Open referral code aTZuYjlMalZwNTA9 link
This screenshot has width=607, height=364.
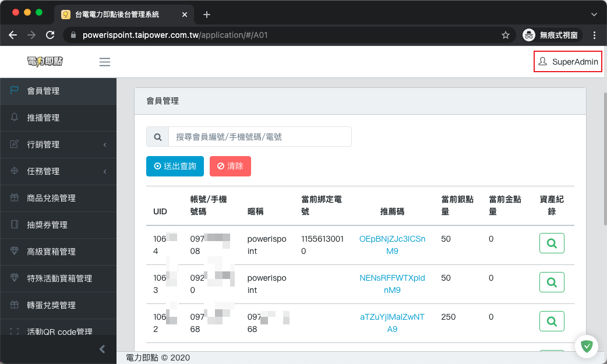coord(392,323)
